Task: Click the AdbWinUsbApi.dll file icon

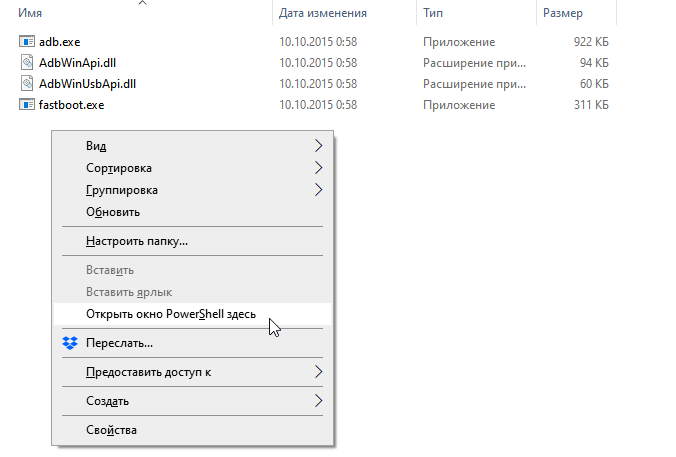Action: (27, 83)
